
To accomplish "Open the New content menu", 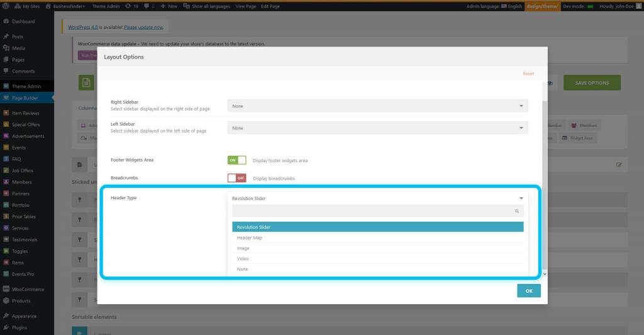I will pyautogui.click(x=169, y=6).
